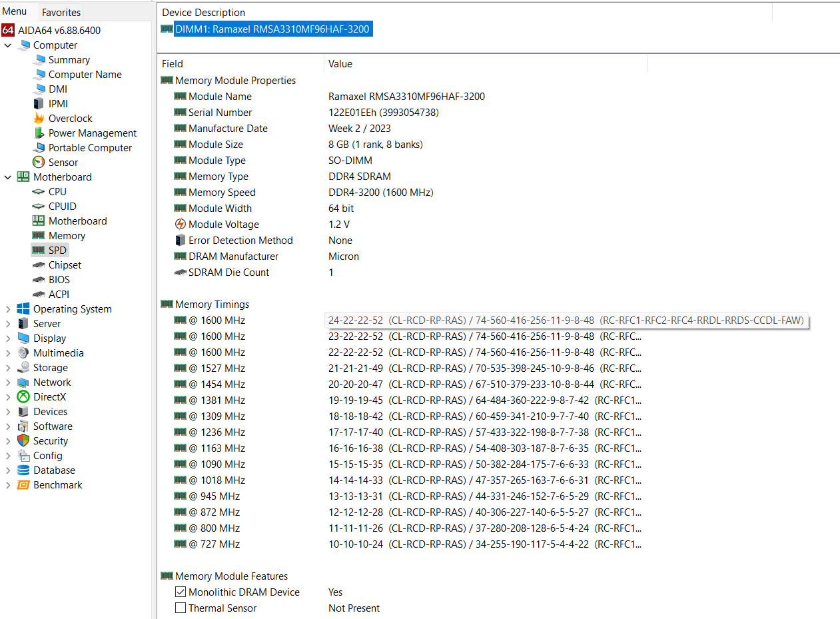This screenshot has width=840, height=619.
Task: Open the Power Management battery icon
Action: click(x=39, y=133)
